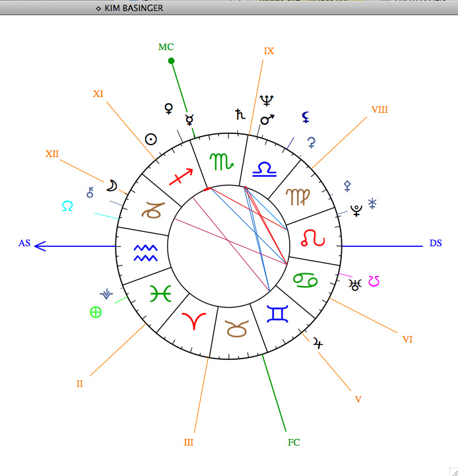The width and height of the screenshot is (458, 476).
Task: Click the Aries sign in the wheel
Action: 194,321
